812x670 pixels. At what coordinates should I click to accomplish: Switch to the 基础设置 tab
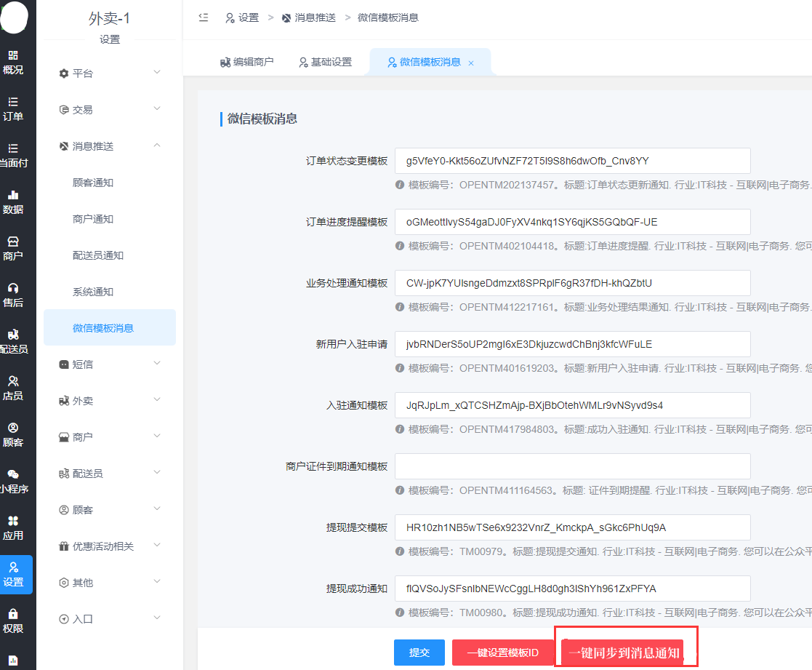coord(326,62)
